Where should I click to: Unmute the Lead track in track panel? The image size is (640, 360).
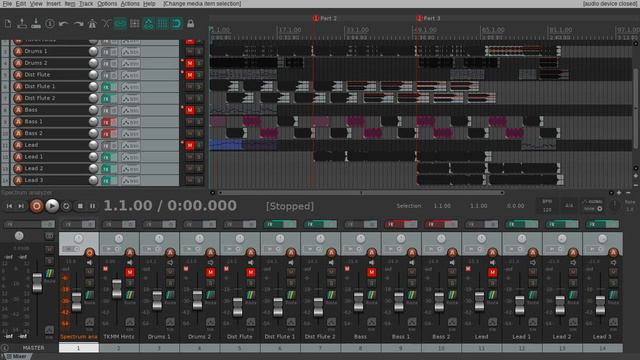coord(190,145)
